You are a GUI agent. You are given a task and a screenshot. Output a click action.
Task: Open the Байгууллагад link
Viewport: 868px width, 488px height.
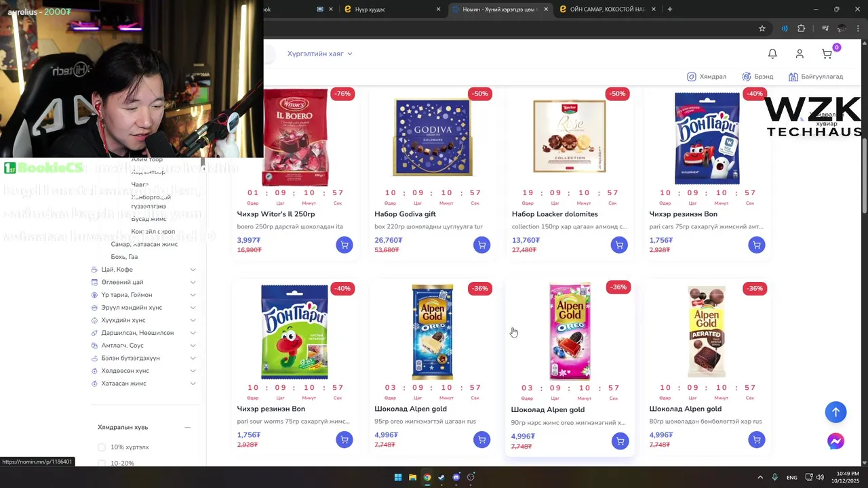pyautogui.click(x=816, y=77)
